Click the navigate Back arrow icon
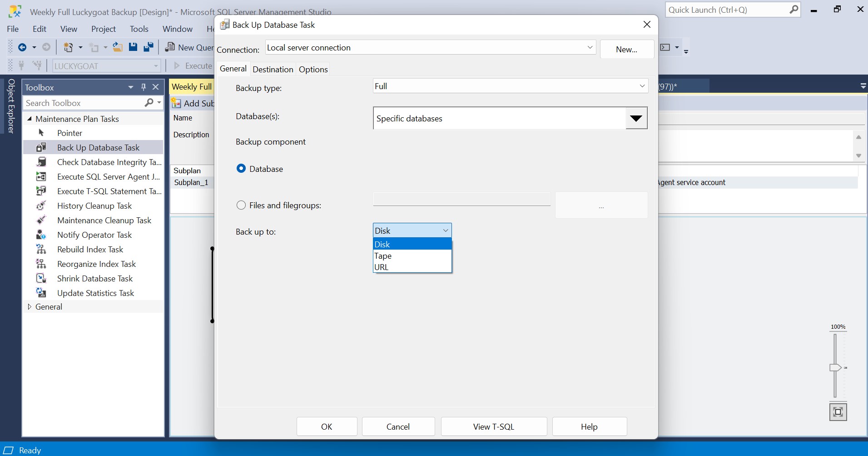Screen dimensions: 868x456 22,47
